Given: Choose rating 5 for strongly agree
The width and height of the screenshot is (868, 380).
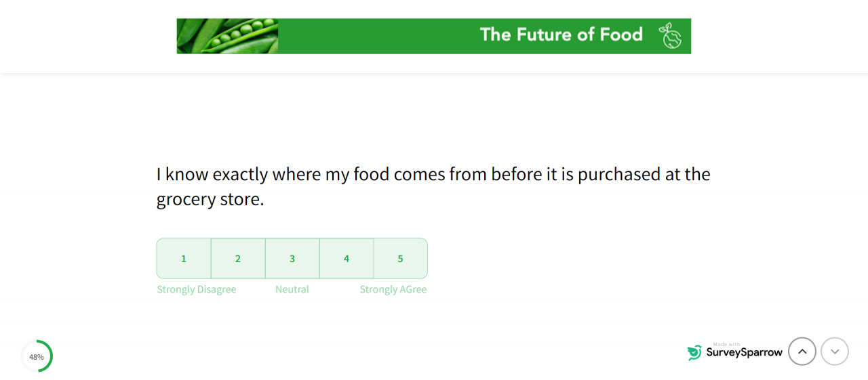Looking at the screenshot, I should coord(400,259).
